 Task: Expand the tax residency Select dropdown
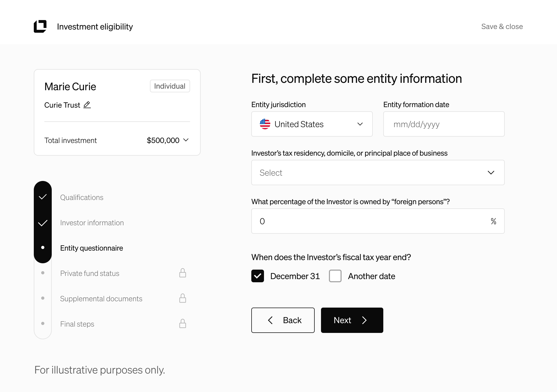[x=378, y=173]
